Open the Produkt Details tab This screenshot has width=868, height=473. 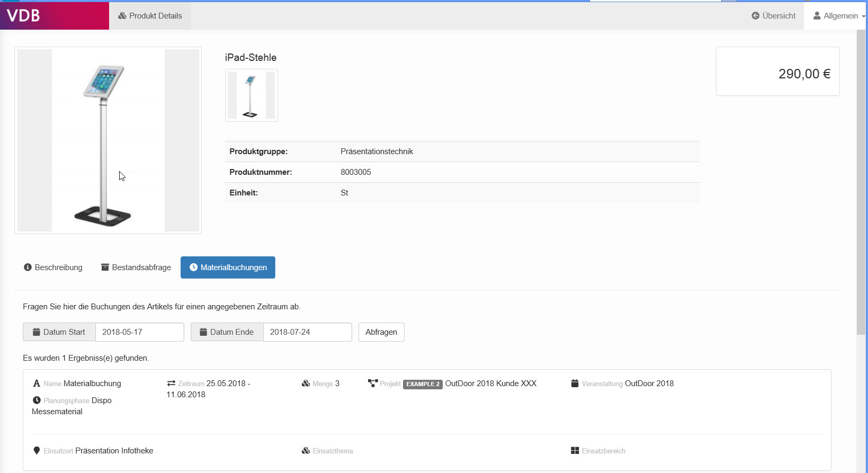(x=150, y=16)
